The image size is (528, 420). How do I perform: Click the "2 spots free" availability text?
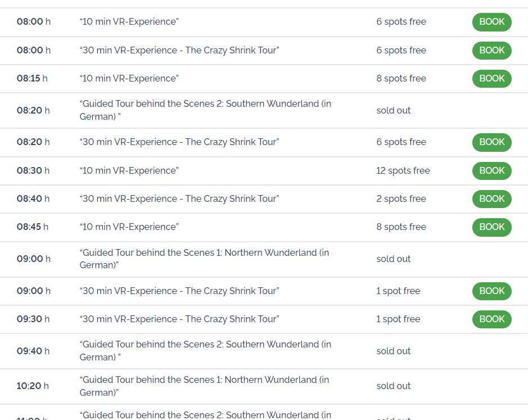(x=401, y=199)
